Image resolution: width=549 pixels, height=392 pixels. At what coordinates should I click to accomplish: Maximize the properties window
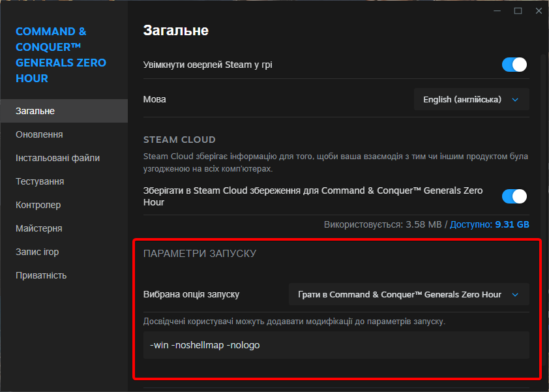click(518, 11)
